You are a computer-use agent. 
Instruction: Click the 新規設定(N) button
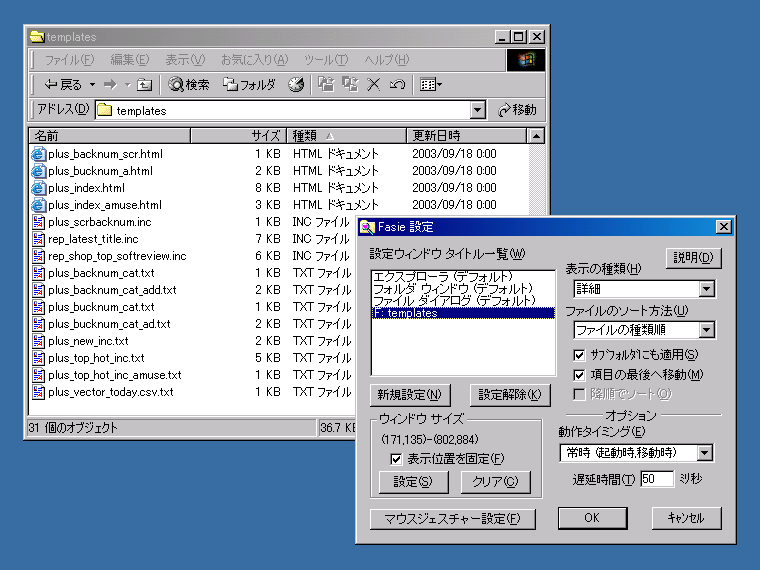pos(410,395)
